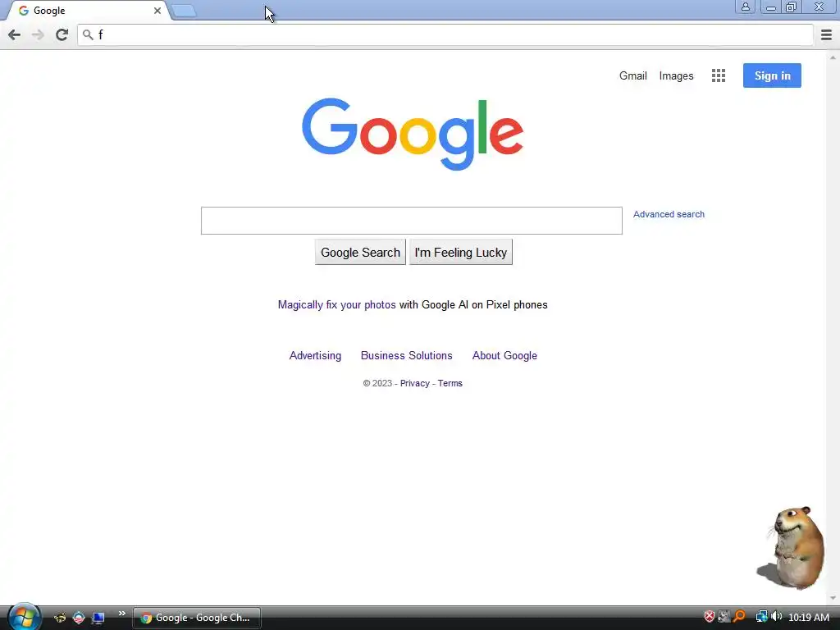Click the orange magnifier tray icon
The width and height of the screenshot is (840, 630).
click(x=740, y=617)
